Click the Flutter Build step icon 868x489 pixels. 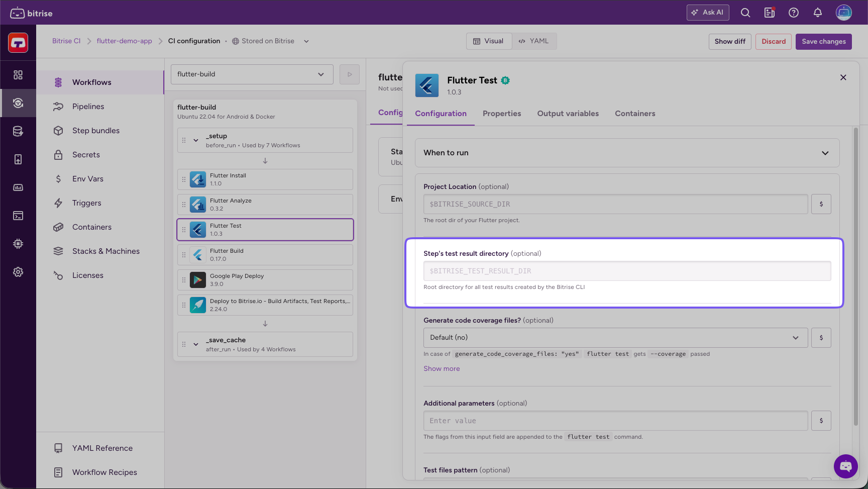pos(198,255)
